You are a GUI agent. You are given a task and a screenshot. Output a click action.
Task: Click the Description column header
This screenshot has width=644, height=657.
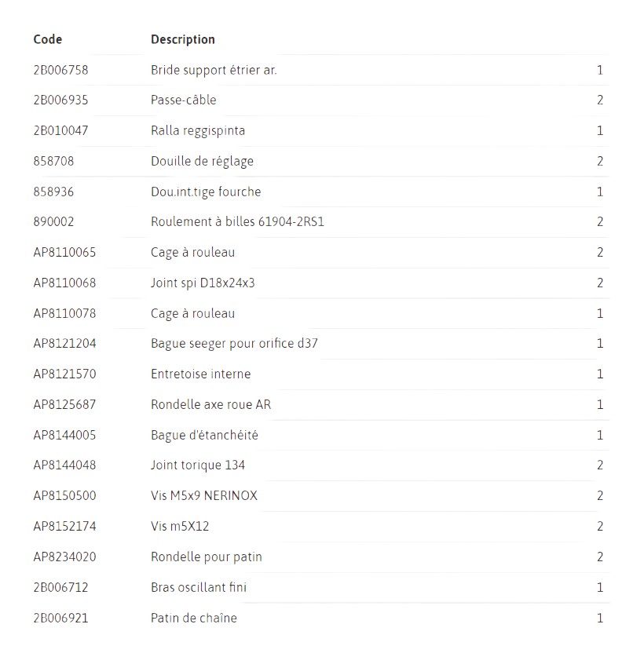pyautogui.click(x=183, y=40)
